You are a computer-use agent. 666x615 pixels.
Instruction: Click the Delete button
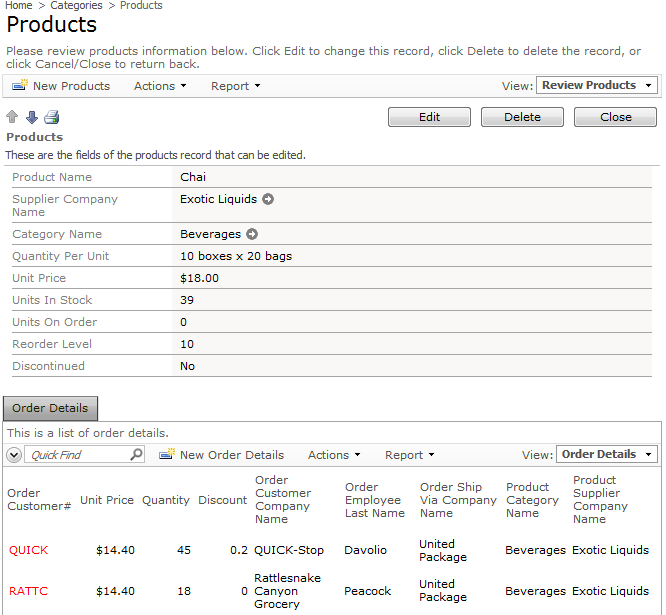click(x=522, y=117)
